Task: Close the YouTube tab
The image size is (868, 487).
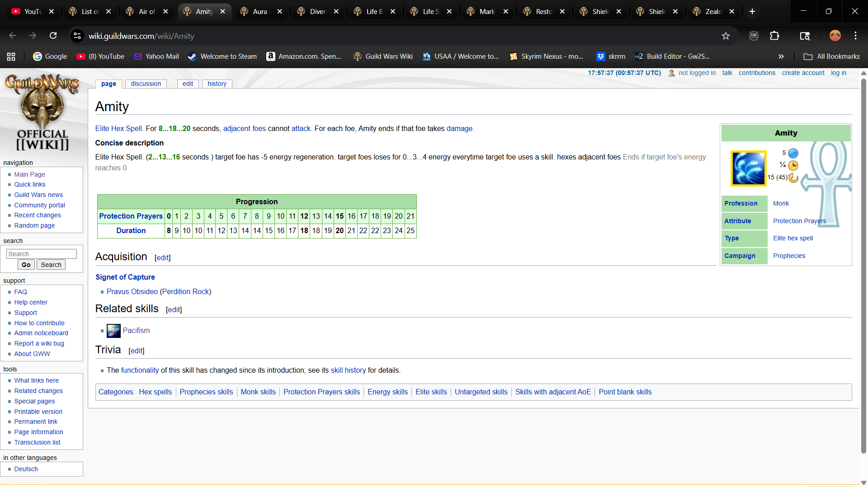Action: pos(52,11)
